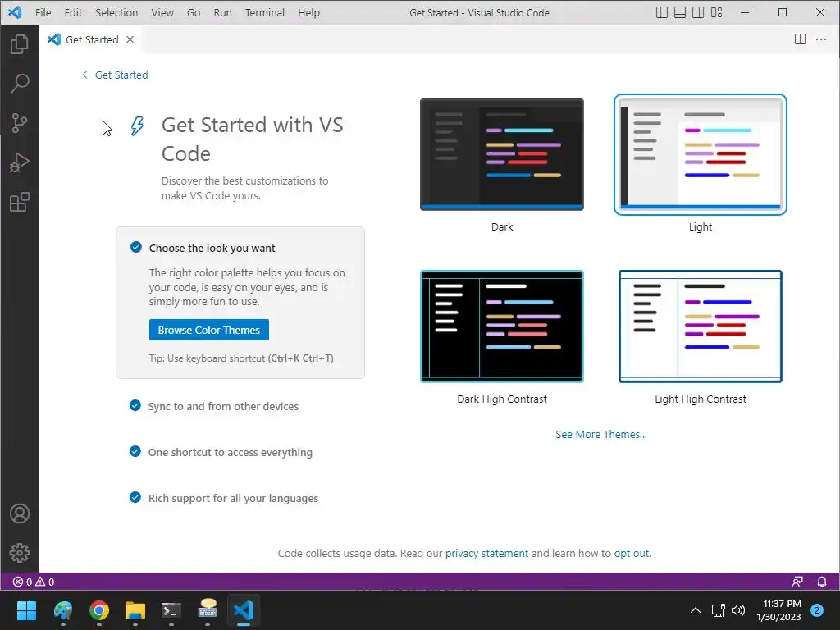This screenshot has width=840, height=630.
Task: Toggle 'Sync to and from other devices' checkmark
Action: [135, 405]
